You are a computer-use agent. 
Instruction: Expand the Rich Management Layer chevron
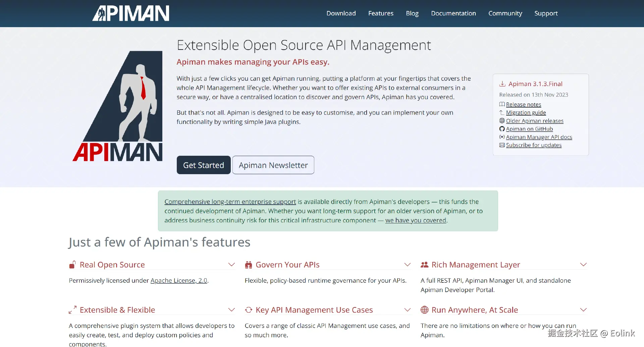pos(584,265)
